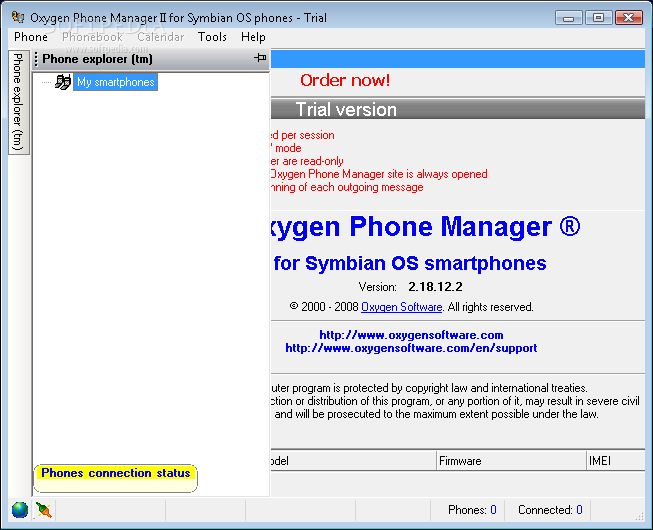Click the for Symbian OS smartphones text
Screen dimensions: 653x530
[410, 264]
